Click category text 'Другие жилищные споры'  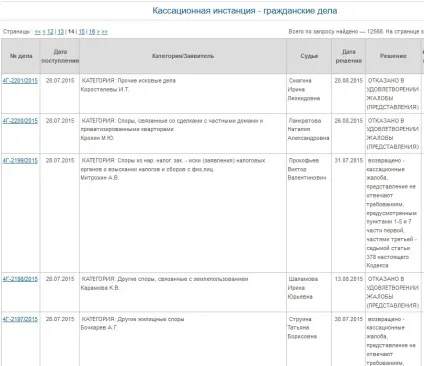point(151,319)
